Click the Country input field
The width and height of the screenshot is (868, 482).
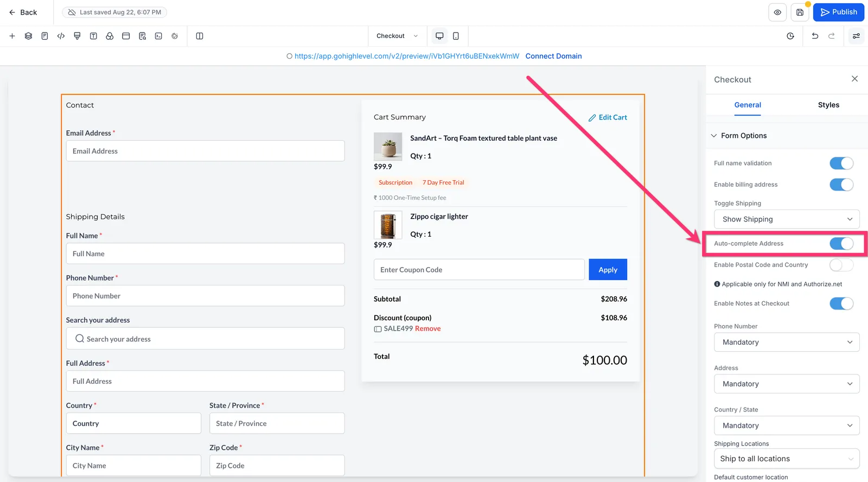point(133,423)
